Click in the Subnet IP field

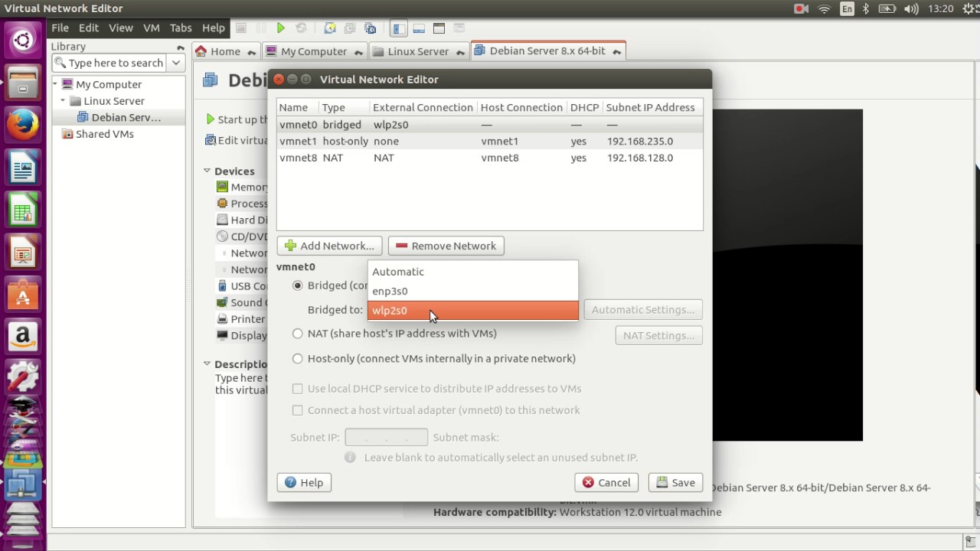[387, 437]
